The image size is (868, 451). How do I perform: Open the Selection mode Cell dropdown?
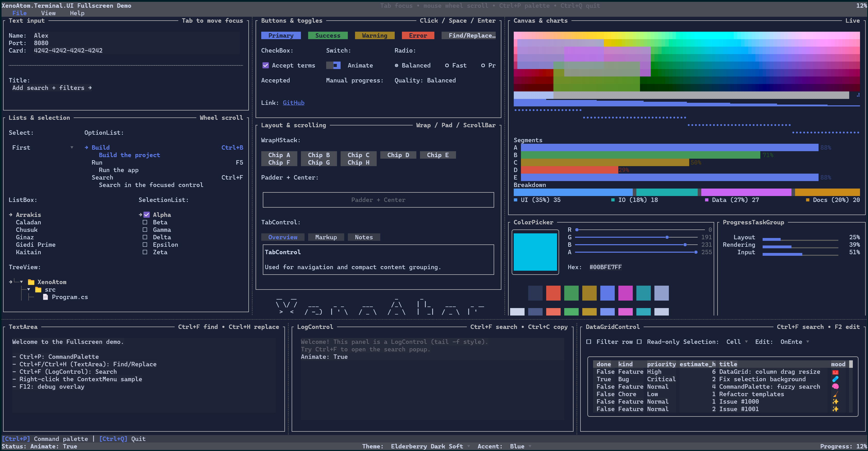coord(737,342)
